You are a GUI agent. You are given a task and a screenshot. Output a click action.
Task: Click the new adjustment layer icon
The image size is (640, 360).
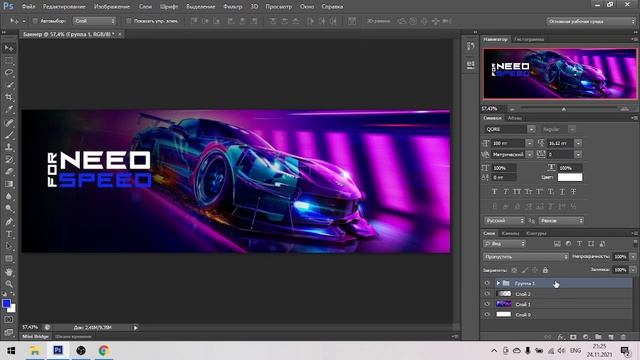coord(586,337)
